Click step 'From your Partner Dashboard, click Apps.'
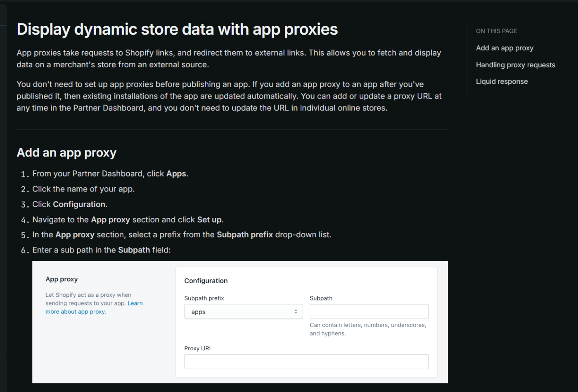This screenshot has width=578, height=392. coord(110,174)
